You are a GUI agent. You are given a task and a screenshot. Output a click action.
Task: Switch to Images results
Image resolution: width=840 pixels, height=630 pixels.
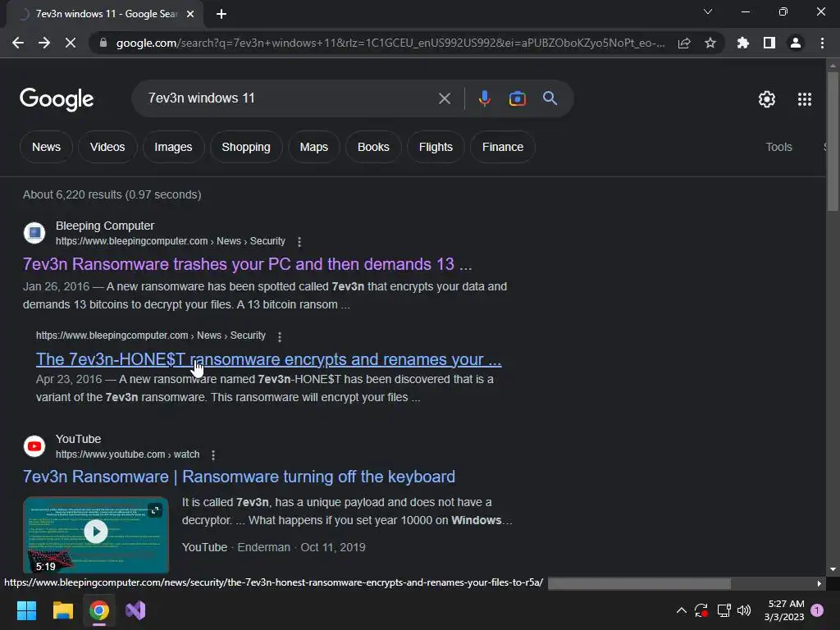[173, 147]
